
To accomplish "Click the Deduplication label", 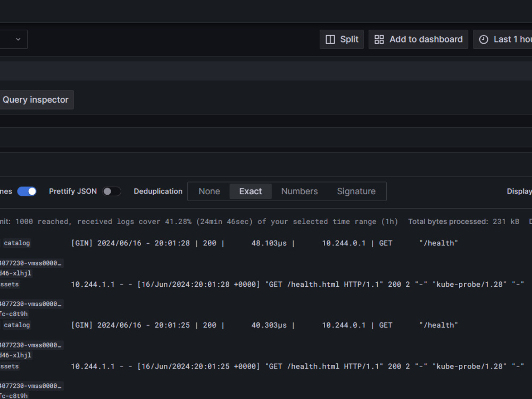I will pos(158,192).
